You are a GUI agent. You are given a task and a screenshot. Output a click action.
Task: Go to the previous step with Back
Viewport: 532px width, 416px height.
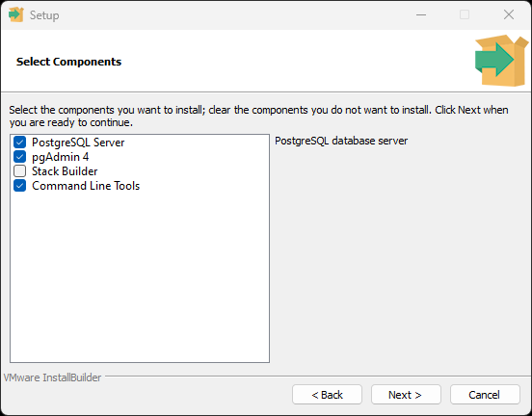[x=327, y=395]
